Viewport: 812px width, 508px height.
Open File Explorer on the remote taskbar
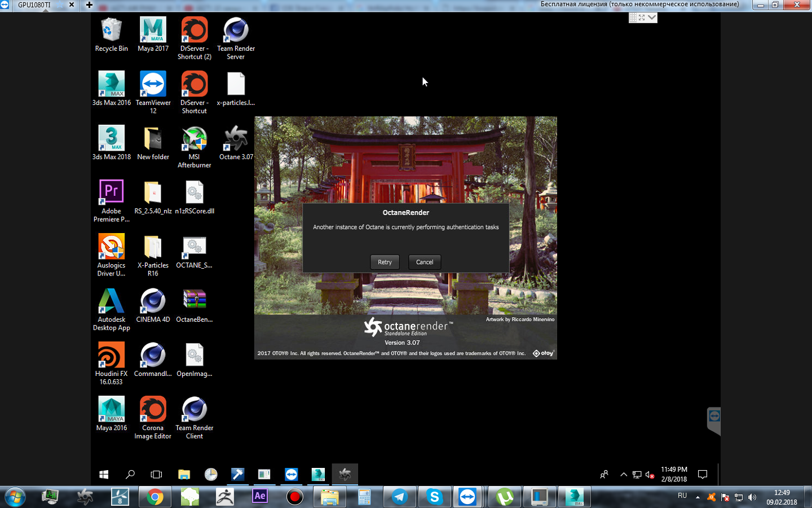184,474
